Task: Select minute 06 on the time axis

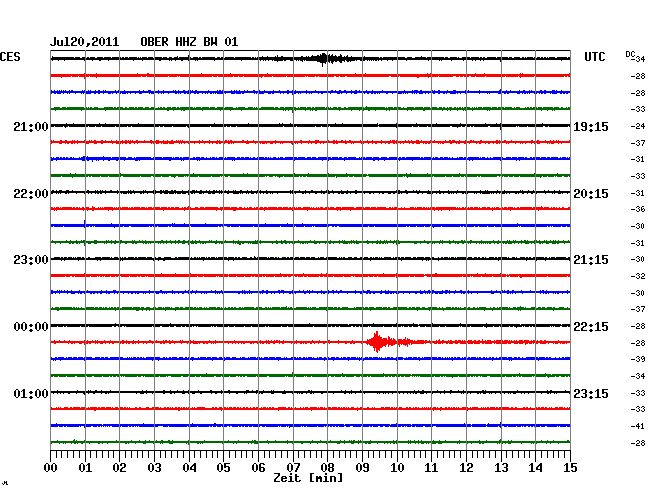Action: (x=258, y=468)
